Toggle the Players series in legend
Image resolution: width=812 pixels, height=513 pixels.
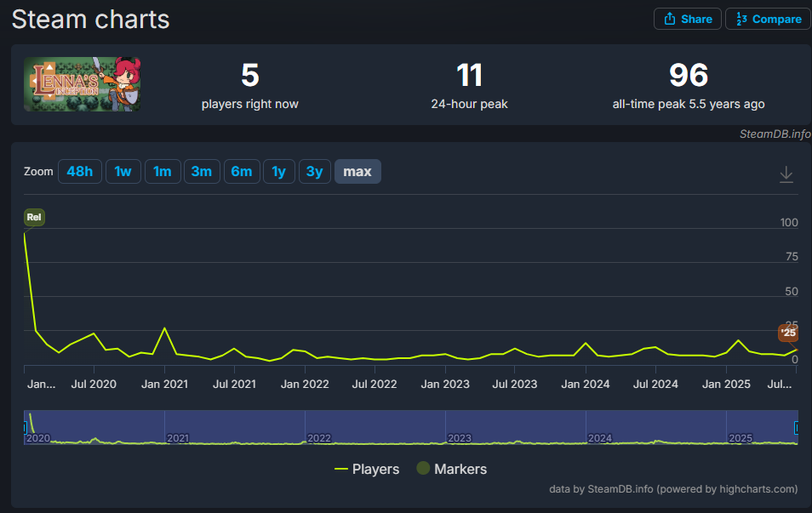point(367,469)
